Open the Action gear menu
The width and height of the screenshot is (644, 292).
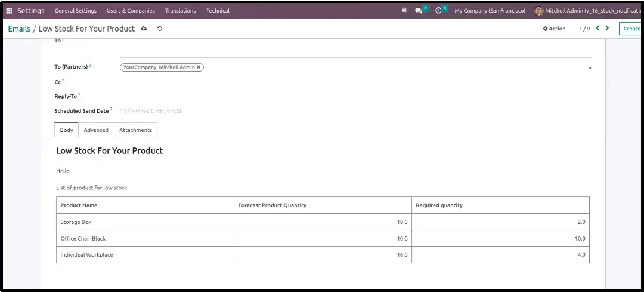pyautogui.click(x=554, y=29)
